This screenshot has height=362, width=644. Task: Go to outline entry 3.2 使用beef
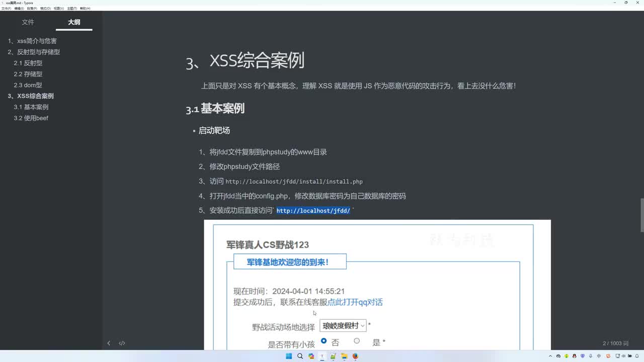coord(31,118)
